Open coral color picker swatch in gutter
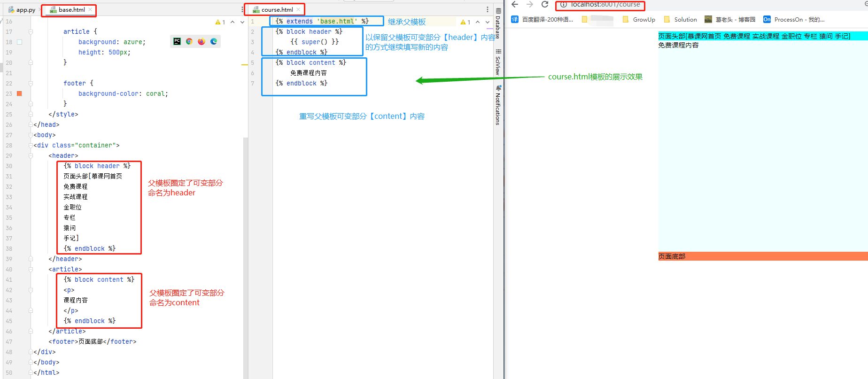The width and height of the screenshot is (868, 379). coord(19,93)
